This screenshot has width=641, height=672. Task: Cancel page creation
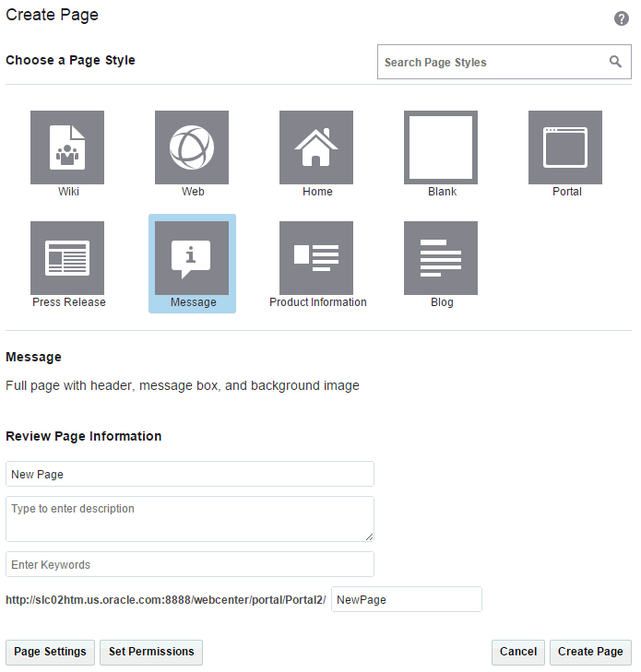point(518,652)
